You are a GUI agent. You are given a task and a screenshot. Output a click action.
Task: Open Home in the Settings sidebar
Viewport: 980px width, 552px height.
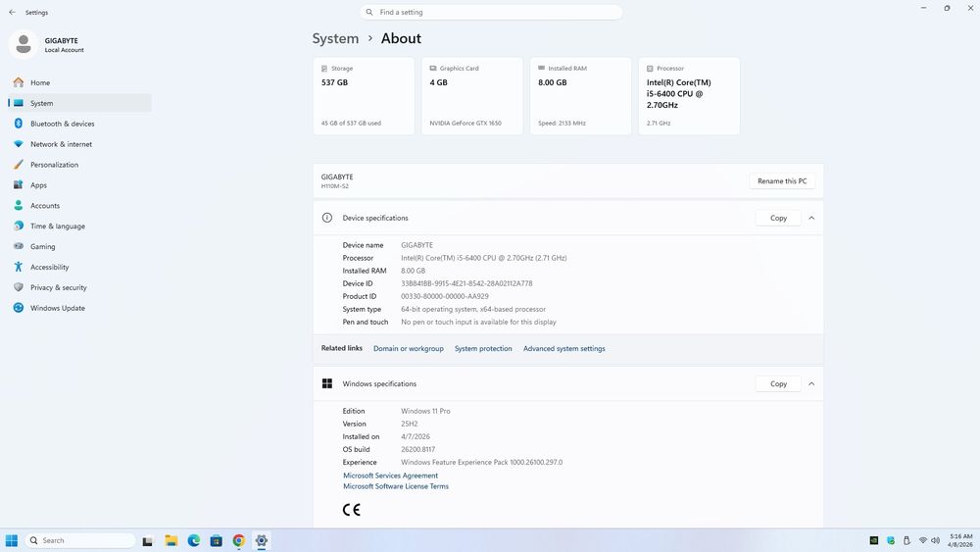pyautogui.click(x=79, y=82)
